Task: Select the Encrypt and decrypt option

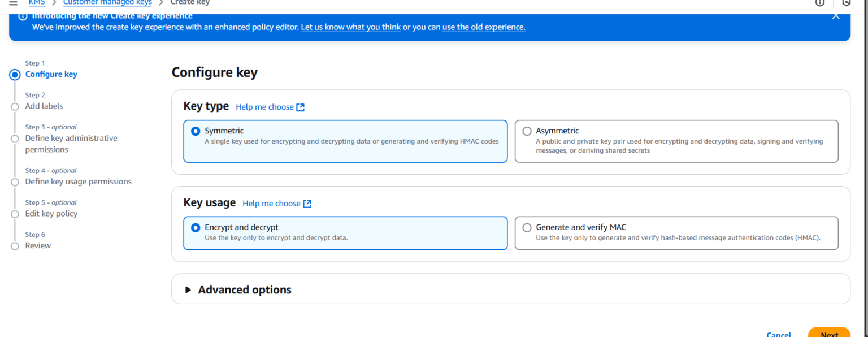Action: 195,227
